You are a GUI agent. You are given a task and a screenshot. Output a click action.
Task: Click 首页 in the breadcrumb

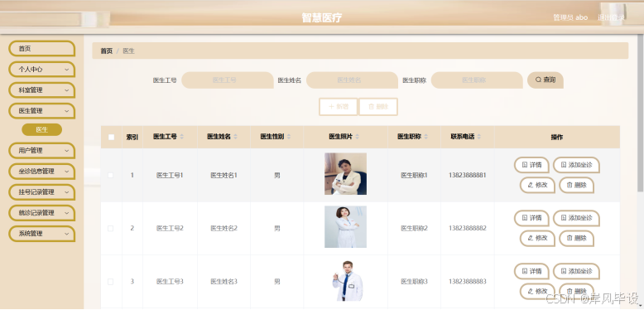click(x=107, y=51)
